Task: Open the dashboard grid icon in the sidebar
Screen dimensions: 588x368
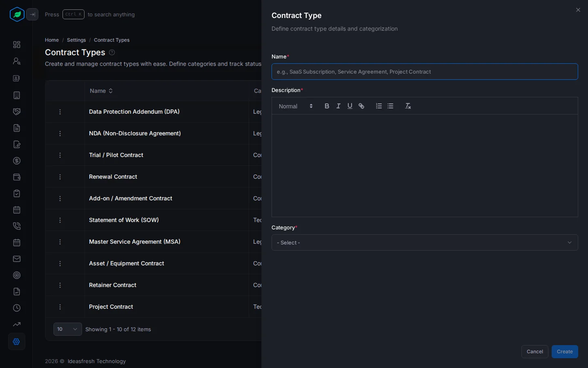Action: pos(17,45)
